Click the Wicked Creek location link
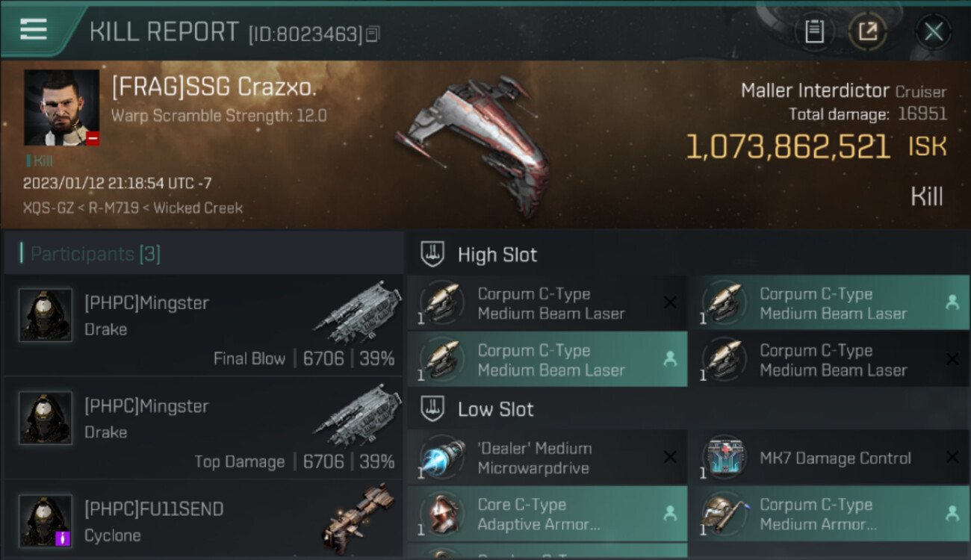 pyautogui.click(x=197, y=208)
